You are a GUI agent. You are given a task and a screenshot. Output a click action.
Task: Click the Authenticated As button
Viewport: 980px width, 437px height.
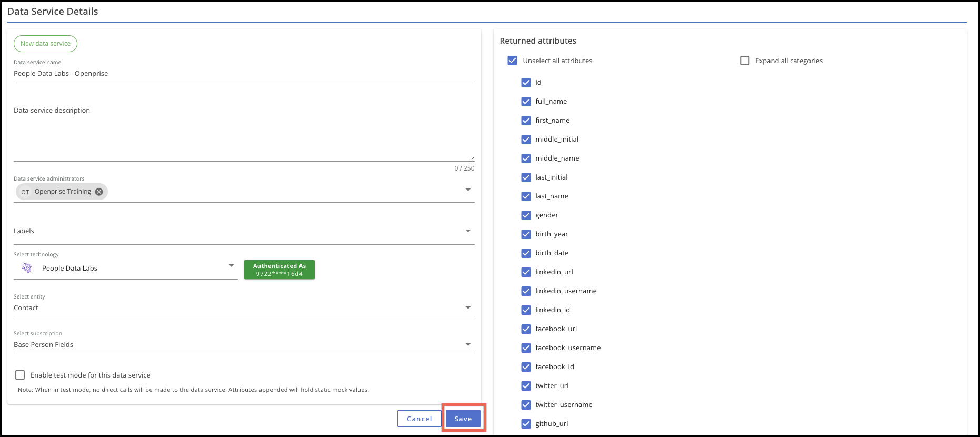279,270
